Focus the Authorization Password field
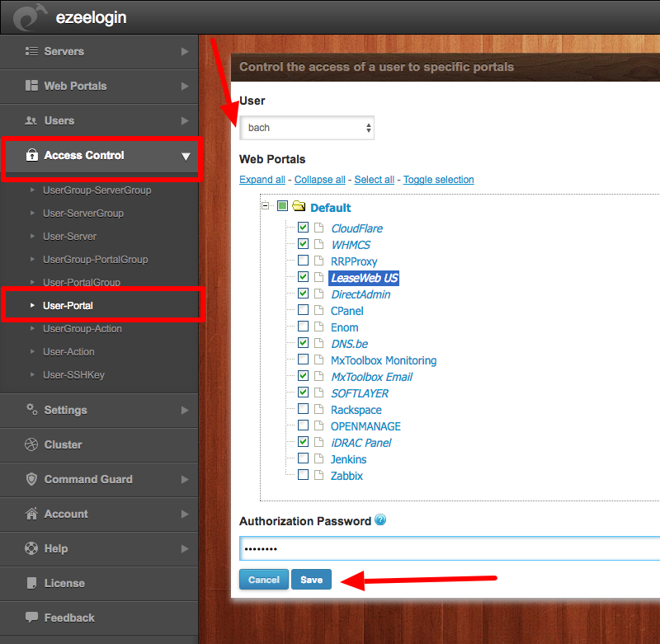Viewport: 660px width, 644px height. pos(450,548)
